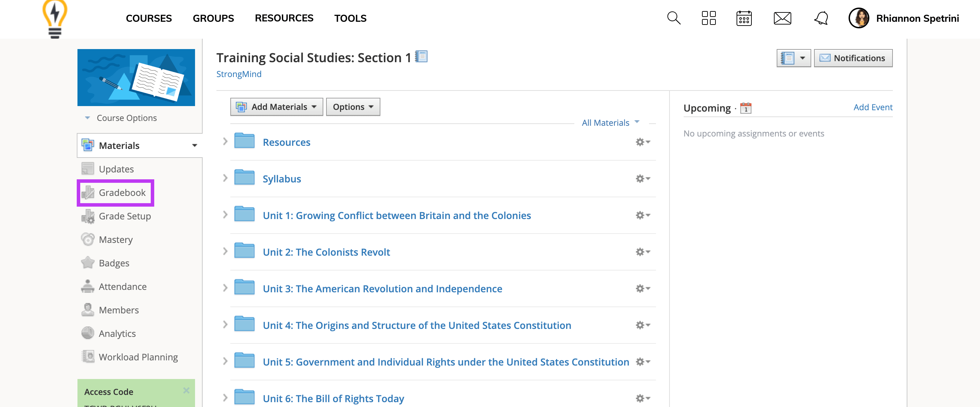Image resolution: width=980 pixels, height=407 pixels.
Task: Open Analytics from the course sidebar
Action: [x=117, y=333]
